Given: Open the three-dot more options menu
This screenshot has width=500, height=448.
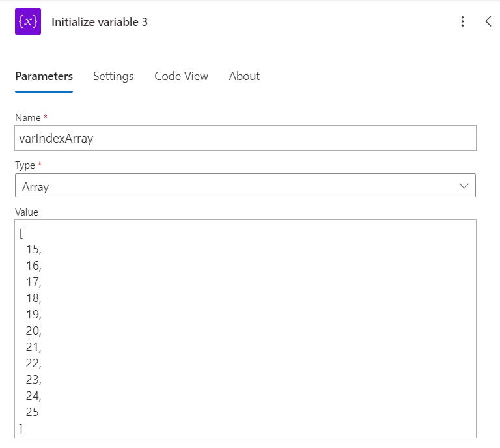Looking at the screenshot, I should coord(462,21).
